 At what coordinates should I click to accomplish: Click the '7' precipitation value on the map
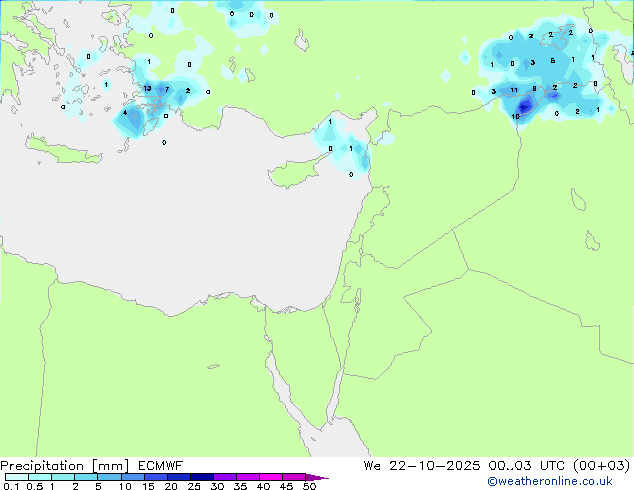click(167, 89)
